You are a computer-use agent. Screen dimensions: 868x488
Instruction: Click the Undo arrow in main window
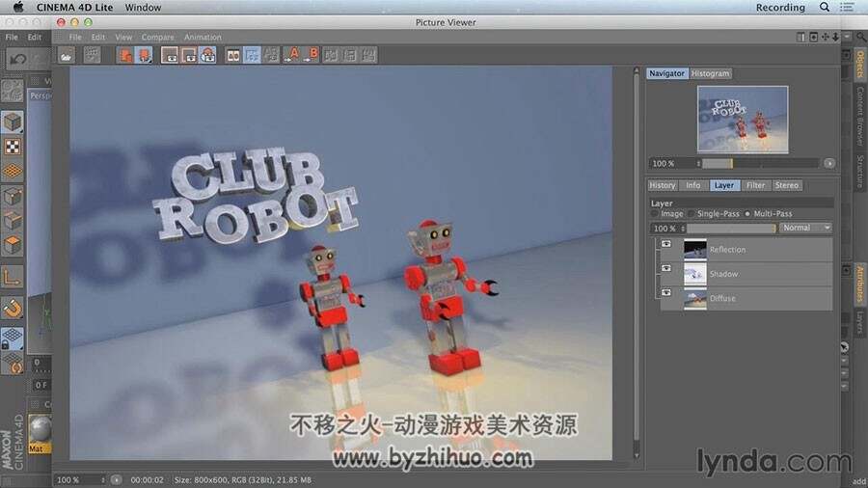(x=16, y=58)
